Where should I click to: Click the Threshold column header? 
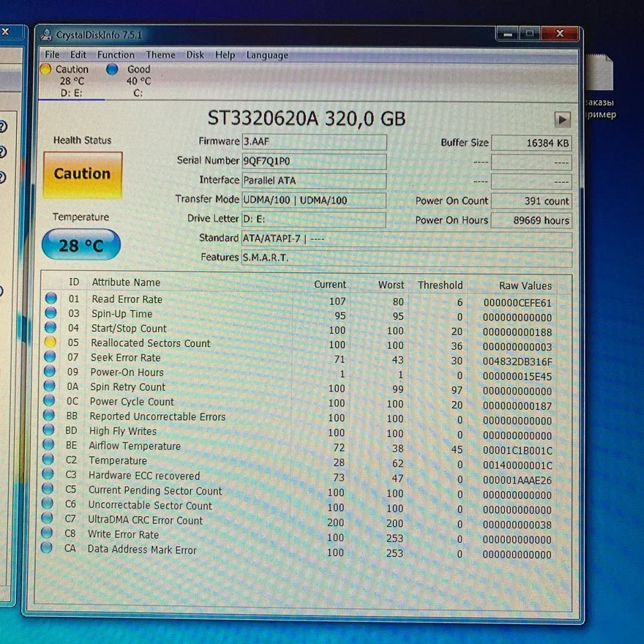440,285
